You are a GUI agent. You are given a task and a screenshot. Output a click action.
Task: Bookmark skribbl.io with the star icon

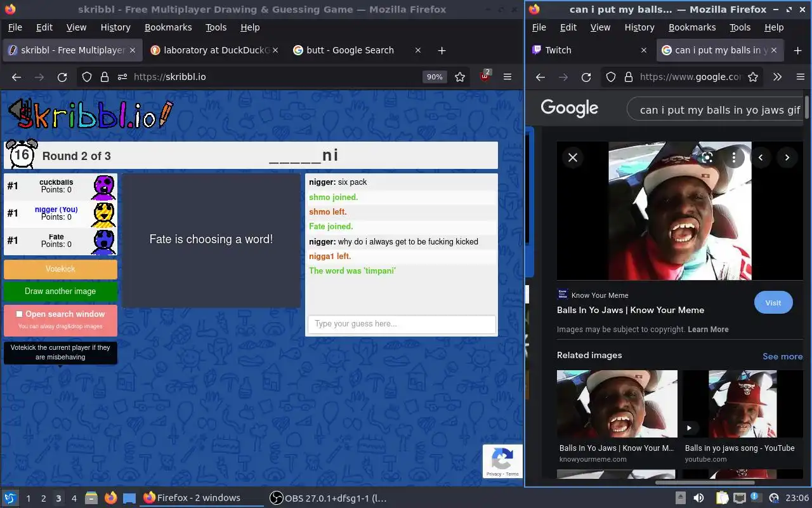pos(460,77)
